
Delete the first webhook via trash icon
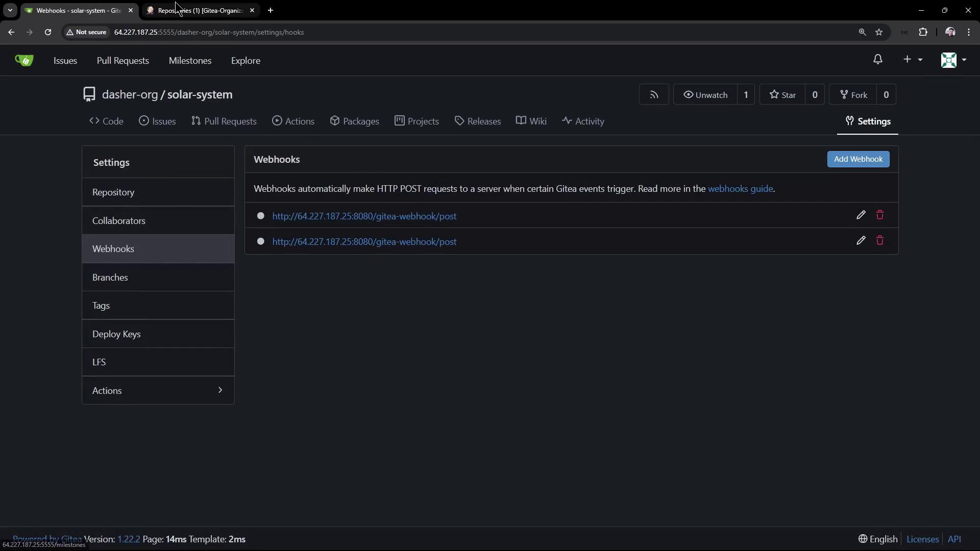coord(879,215)
